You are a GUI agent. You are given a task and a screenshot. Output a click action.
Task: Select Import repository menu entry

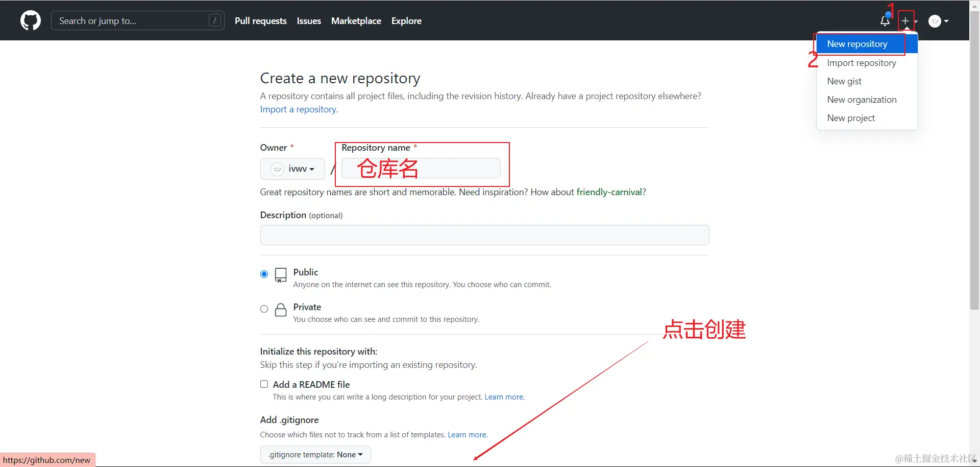[867, 63]
